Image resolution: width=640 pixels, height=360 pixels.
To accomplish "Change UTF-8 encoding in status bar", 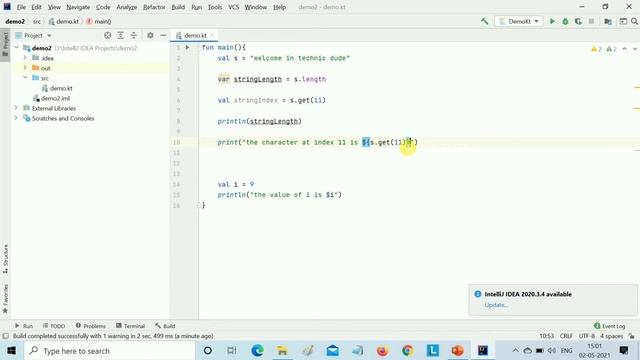I will tap(587, 336).
